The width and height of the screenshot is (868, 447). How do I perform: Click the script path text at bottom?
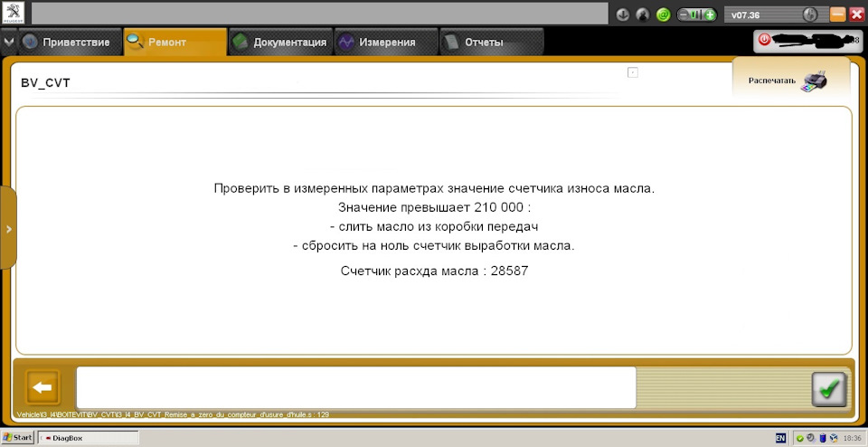(x=173, y=414)
